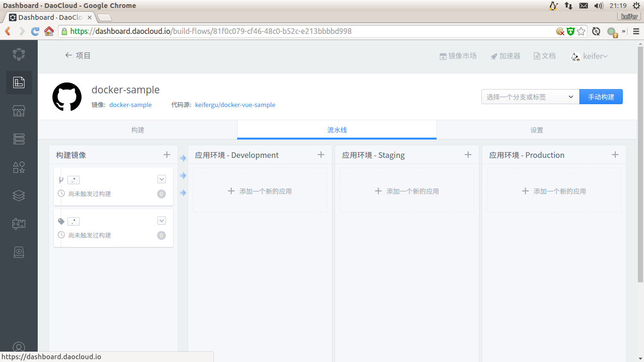Open the docker-sample image link
Viewport: 644px width, 362px height.
click(x=131, y=105)
